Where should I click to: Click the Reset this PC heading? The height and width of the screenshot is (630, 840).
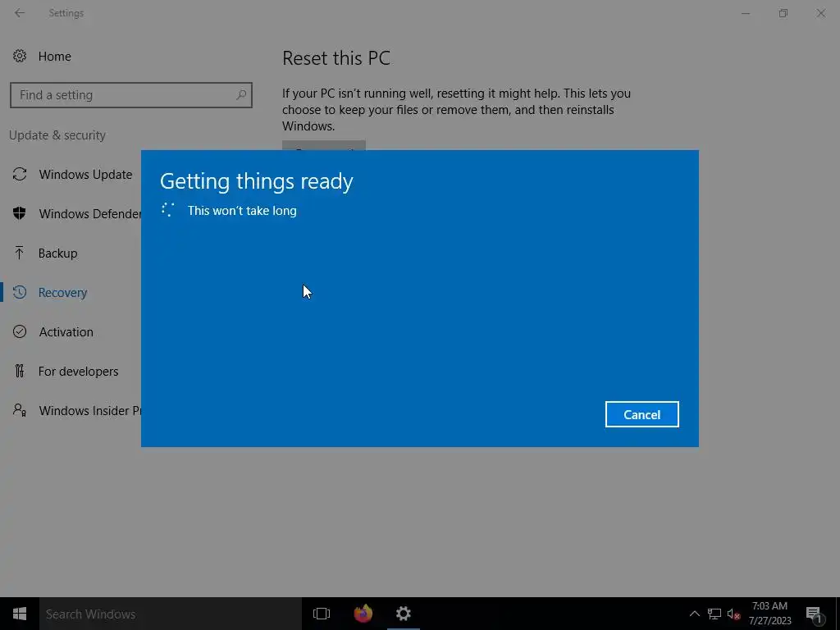pos(336,58)
